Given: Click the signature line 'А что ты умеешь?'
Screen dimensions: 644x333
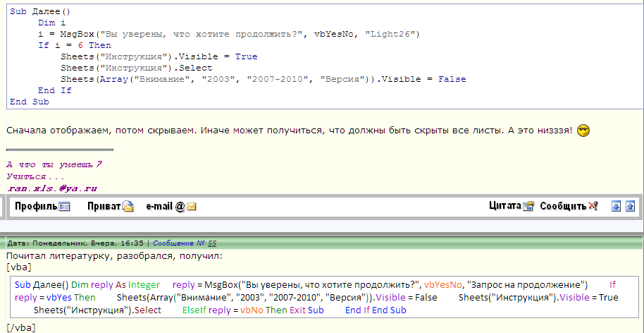Looking at the screenshot, I should click(x=54, y=164).
